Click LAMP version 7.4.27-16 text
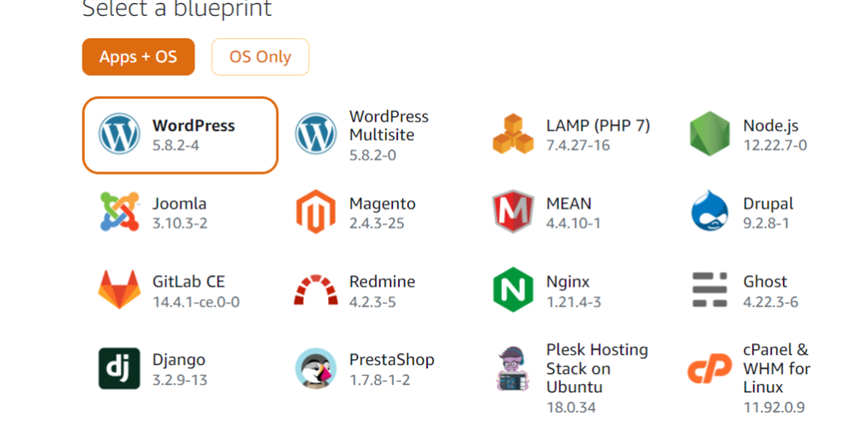The height and width of the screenshot is (439, 850). [x=578, y=145]
